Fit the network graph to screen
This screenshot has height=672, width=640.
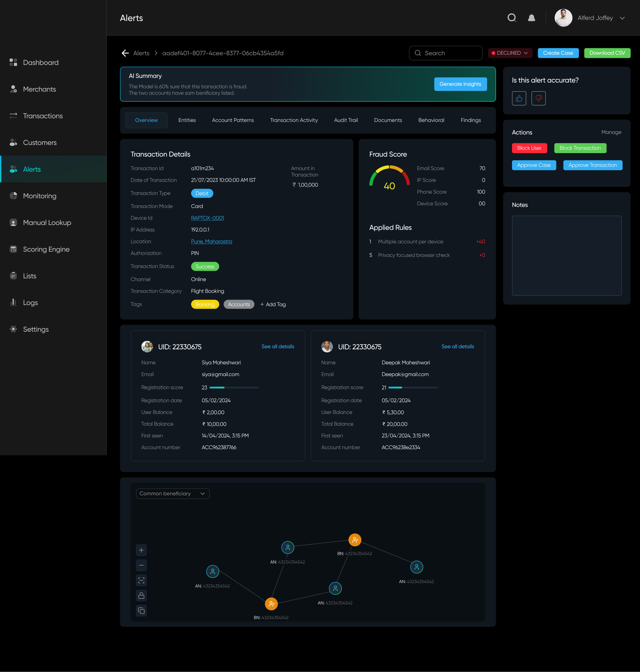141,580
